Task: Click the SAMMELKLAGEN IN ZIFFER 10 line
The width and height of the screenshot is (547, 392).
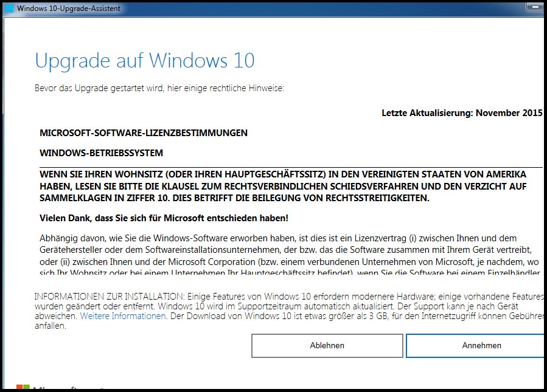Action: (x=234, y=198)
